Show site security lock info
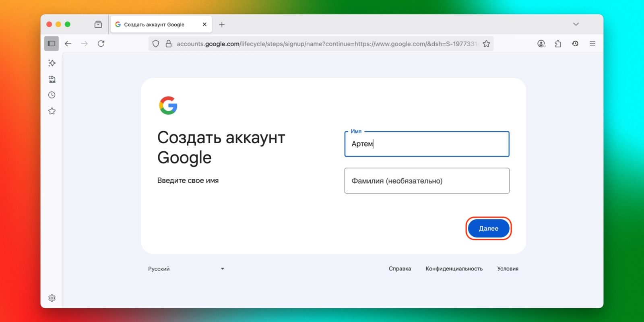This screenshot has height=322, width=644. coord(169,43)
